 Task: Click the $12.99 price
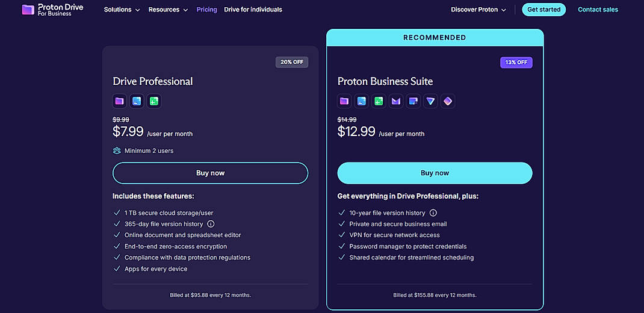356,131
